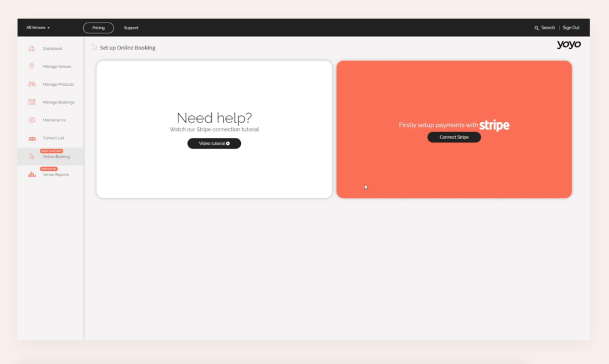The width and height of the screenshot is (609, 364).
Task: Click the yoyo logo
Action: [x=569, y=45]
